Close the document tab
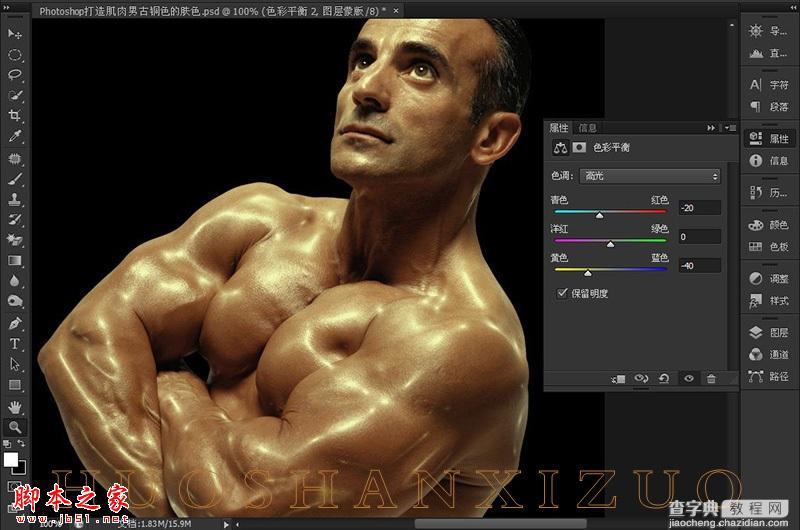The image size is (800, 530). 396,11
